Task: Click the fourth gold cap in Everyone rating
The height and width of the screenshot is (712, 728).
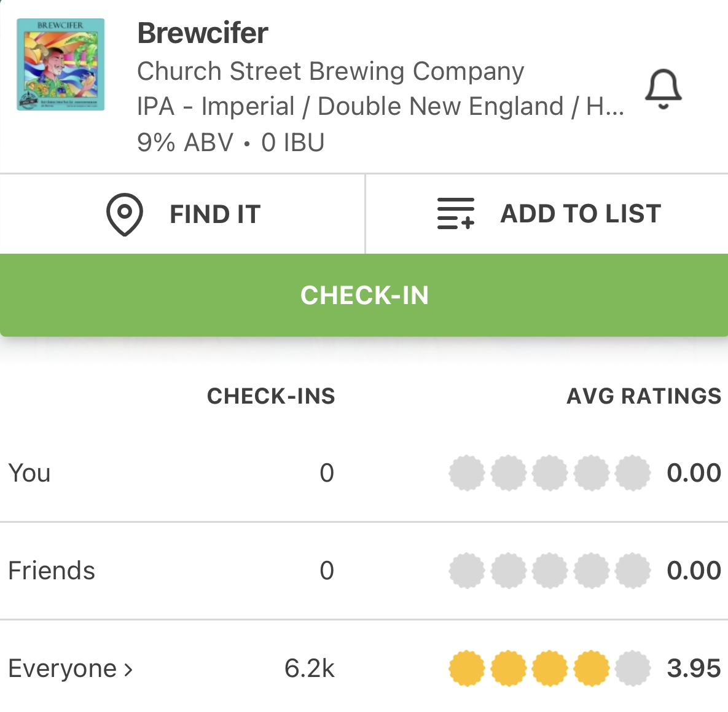Action: [591, 668]
